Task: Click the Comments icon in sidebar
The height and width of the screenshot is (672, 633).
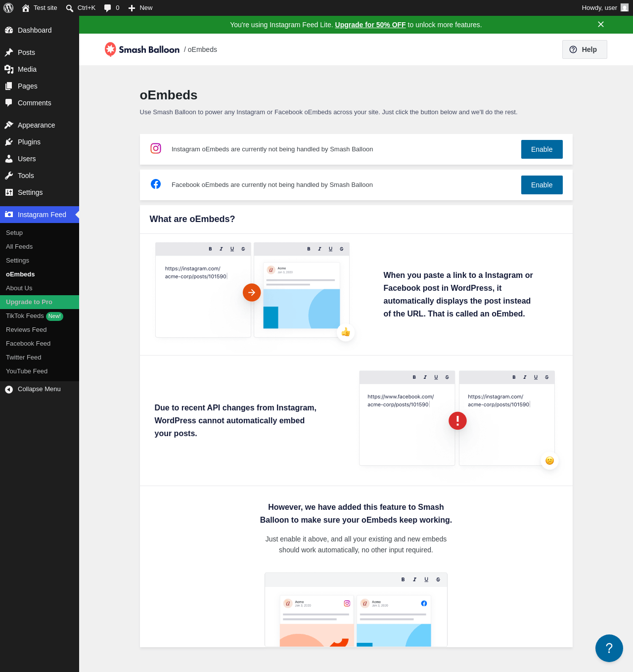Action: [x=9, y=103]
